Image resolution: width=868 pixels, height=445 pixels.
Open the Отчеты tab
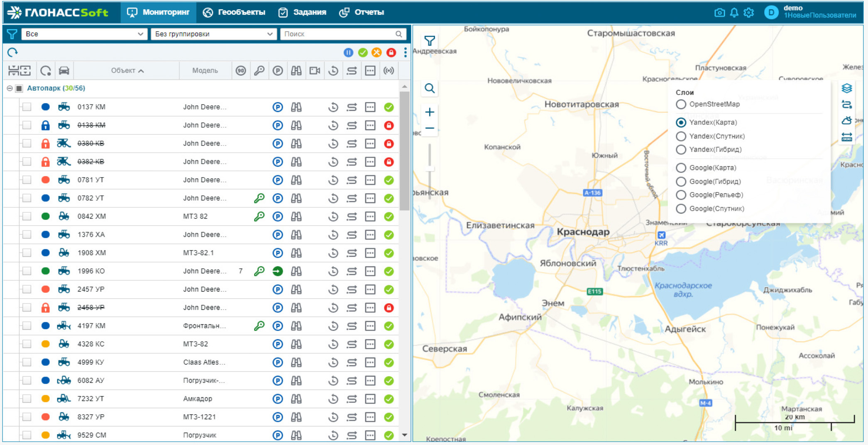click(x=362, y=12)
